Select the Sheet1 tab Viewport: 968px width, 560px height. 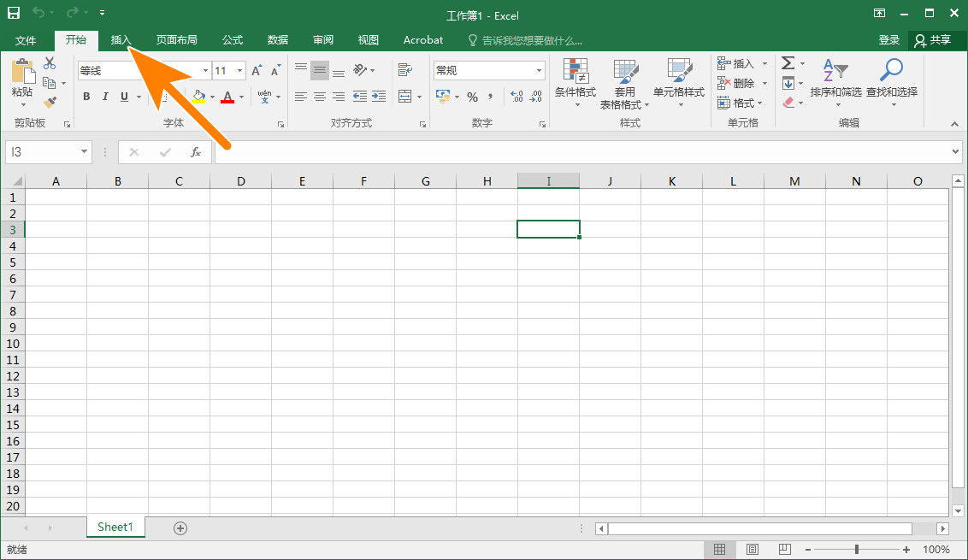[115, 527]
